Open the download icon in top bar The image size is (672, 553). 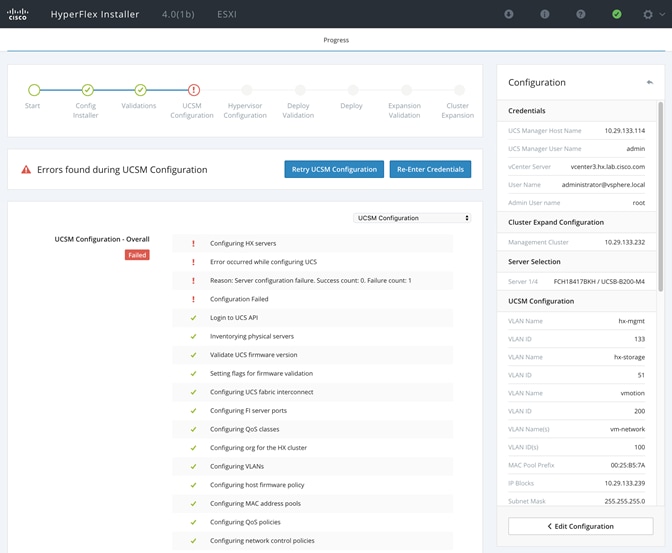509,14
